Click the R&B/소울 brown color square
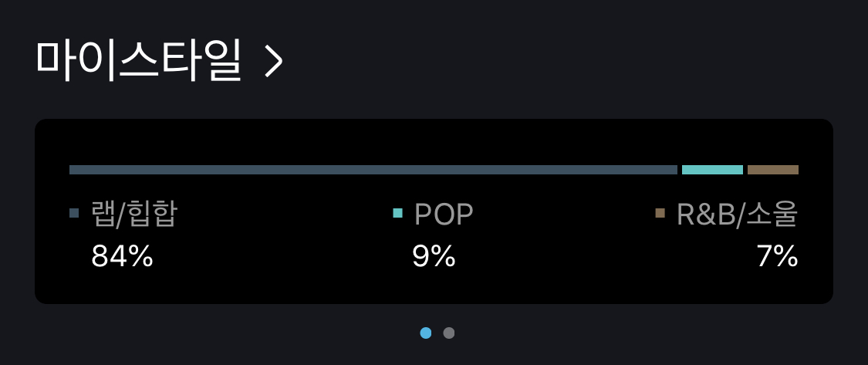Image resolution: width=868 pixels, height=365 pixels. point(660,213)
